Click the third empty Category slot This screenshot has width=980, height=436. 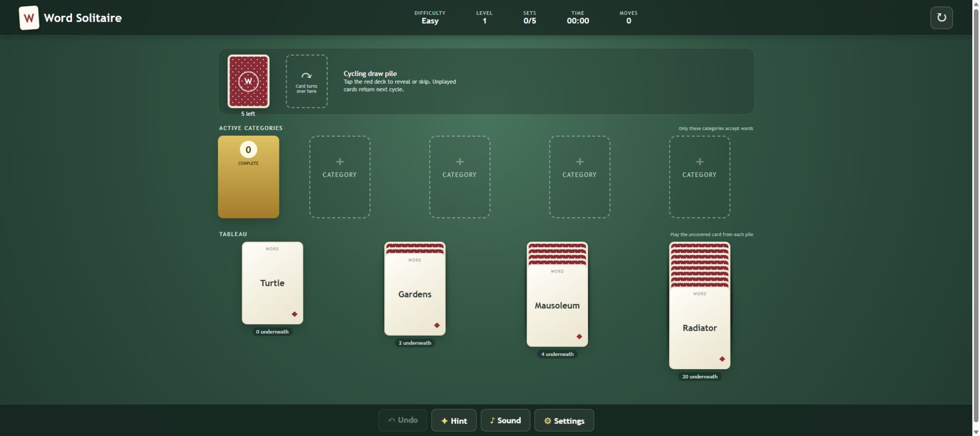580,177
